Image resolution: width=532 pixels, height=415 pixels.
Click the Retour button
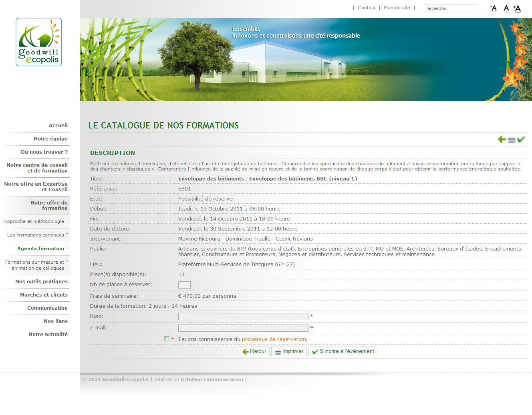[x=254, y=351]
